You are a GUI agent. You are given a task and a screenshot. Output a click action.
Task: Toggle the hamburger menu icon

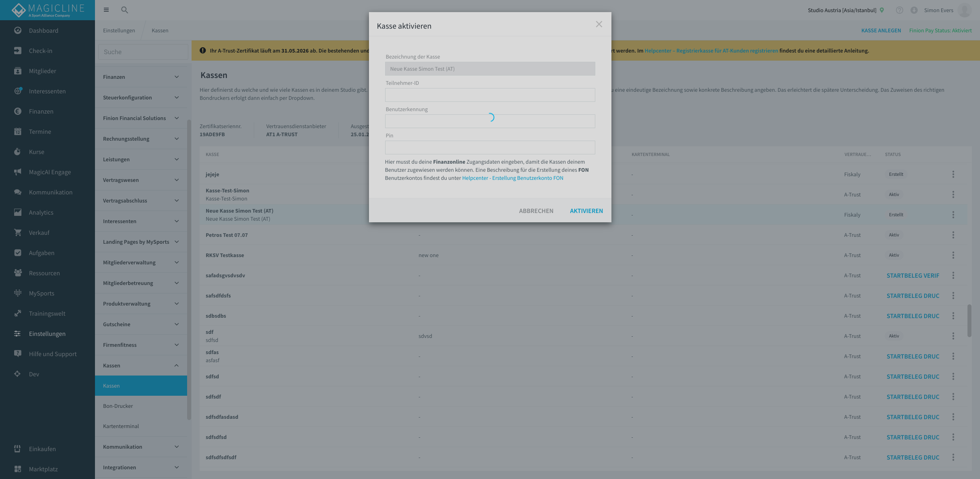coord(106,10)
